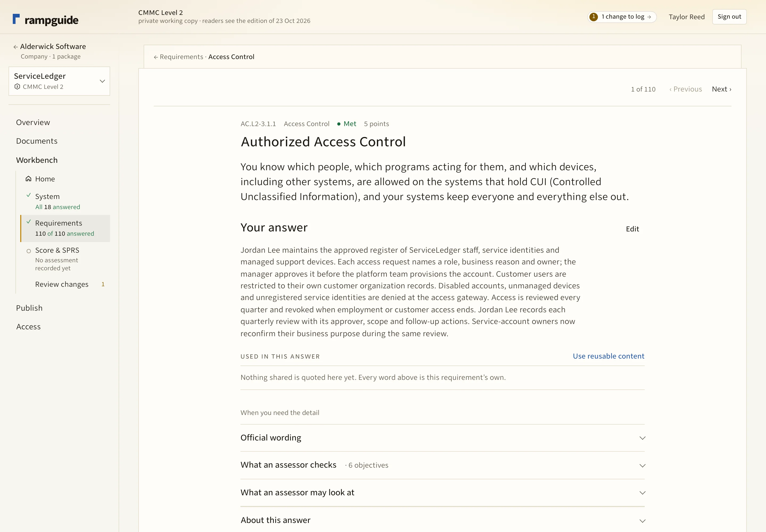This screenshot has height=532, width=766.
Task: Open Home under Workbench
Action: point(45,179)
